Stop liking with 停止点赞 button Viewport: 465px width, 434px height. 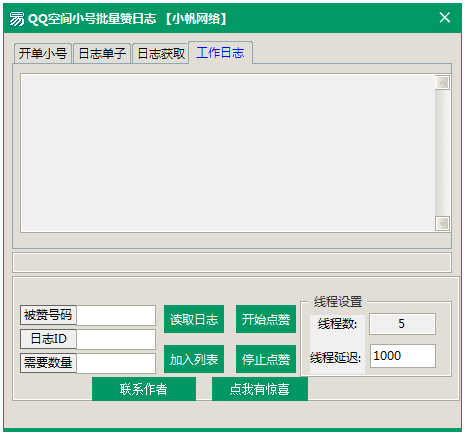click(x=266, y=359)
